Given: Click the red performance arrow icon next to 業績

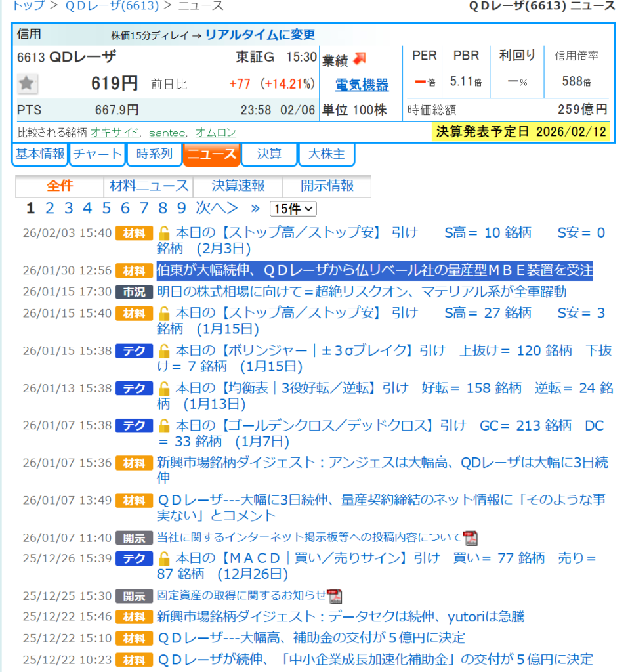Looking at the screenshot, I should point(360,59).
